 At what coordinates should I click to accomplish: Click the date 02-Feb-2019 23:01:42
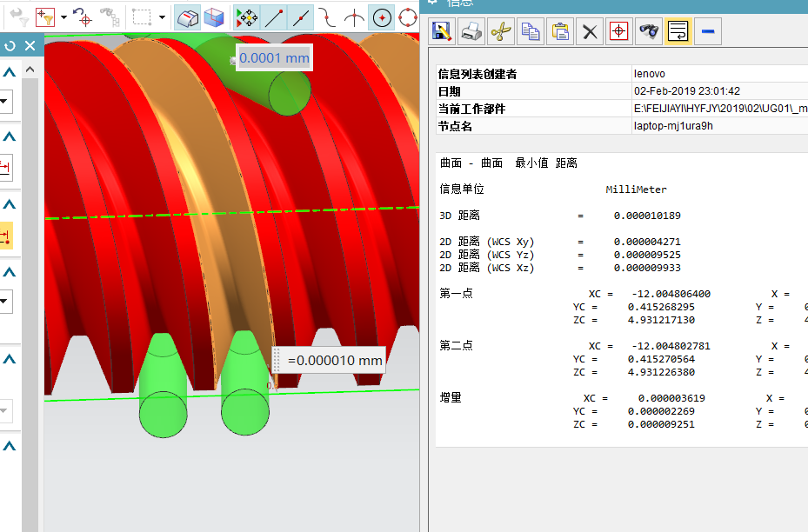[687, 91]
